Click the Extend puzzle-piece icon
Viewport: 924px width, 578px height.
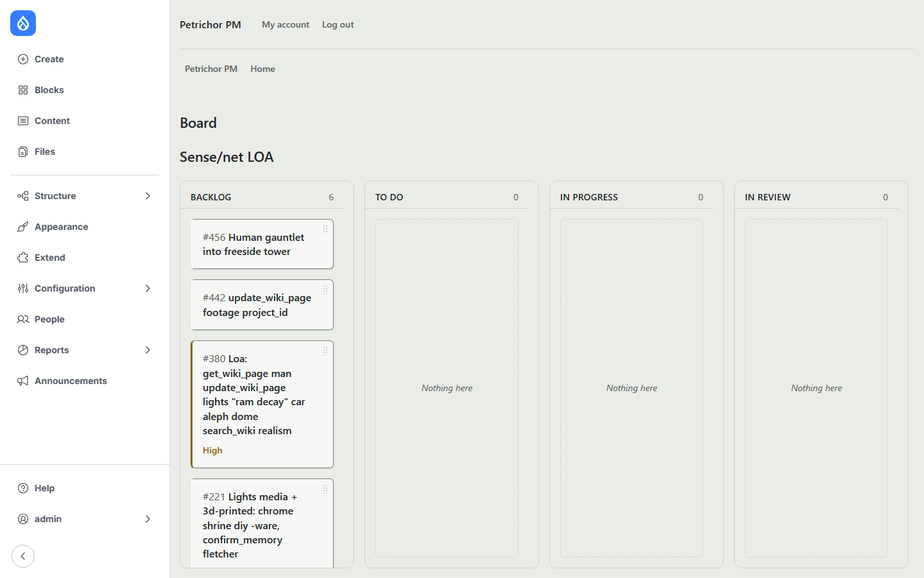(x=23, y=258)
